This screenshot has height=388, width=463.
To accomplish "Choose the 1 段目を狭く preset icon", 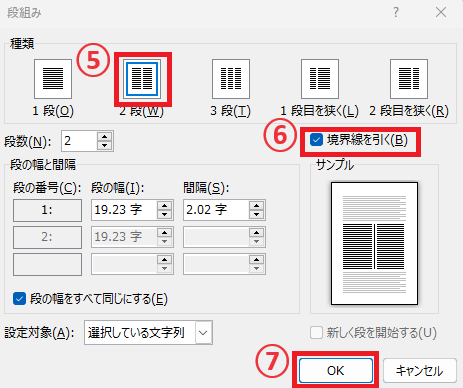I will point(320,79).
